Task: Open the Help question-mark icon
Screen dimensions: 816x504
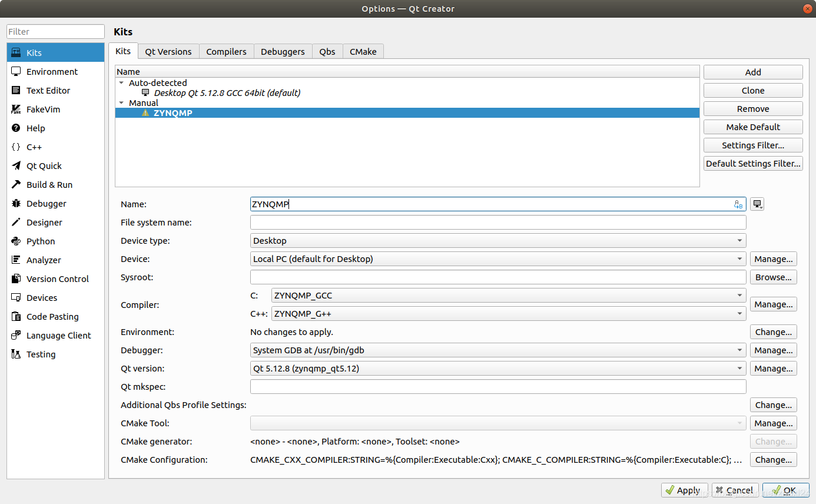Action: pos(16,128)
